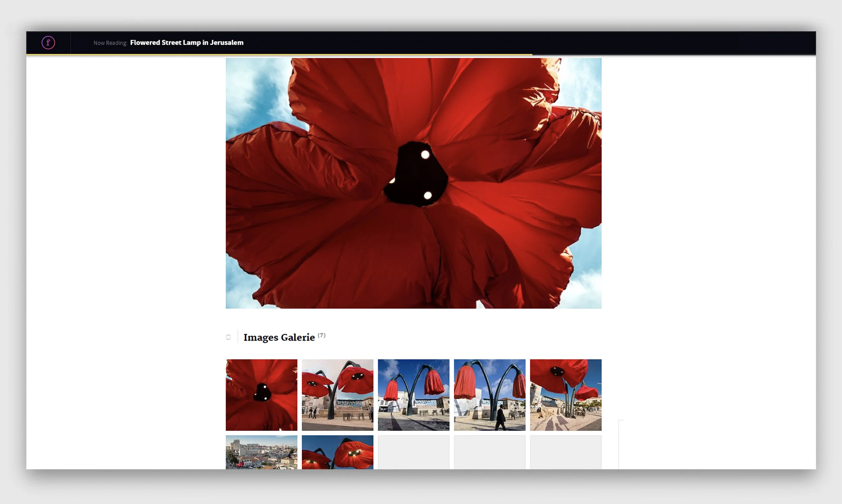842x504 pixels.
Task: Click the small square icon beside Images Galerie
Action: click(228, 337)
